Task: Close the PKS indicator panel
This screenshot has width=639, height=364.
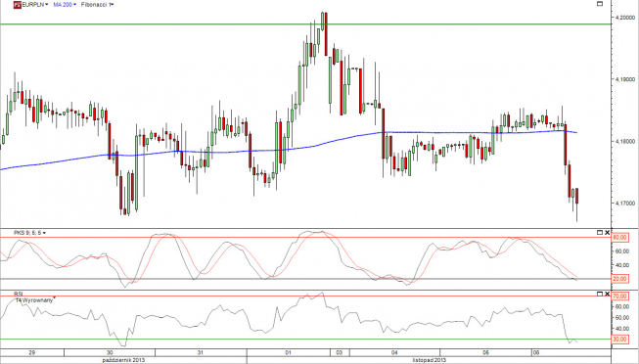Action: click(607, 232)
